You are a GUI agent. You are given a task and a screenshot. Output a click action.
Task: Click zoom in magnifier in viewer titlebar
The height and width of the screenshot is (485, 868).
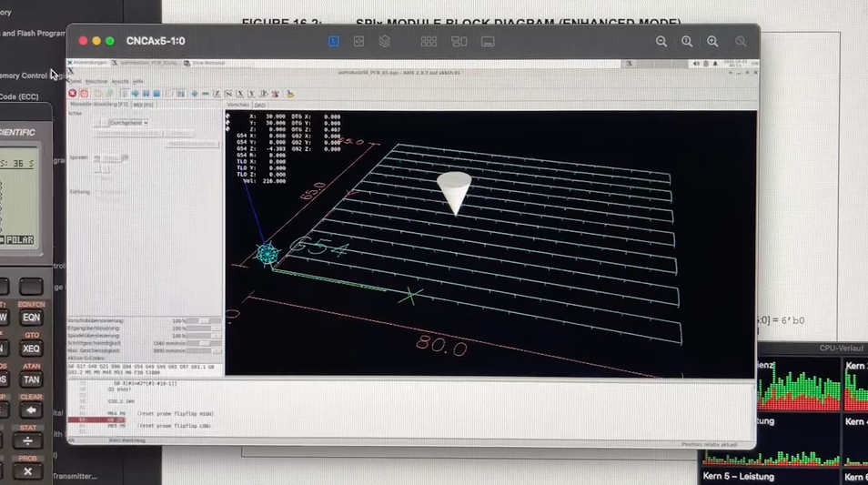[x=712, y=41]
